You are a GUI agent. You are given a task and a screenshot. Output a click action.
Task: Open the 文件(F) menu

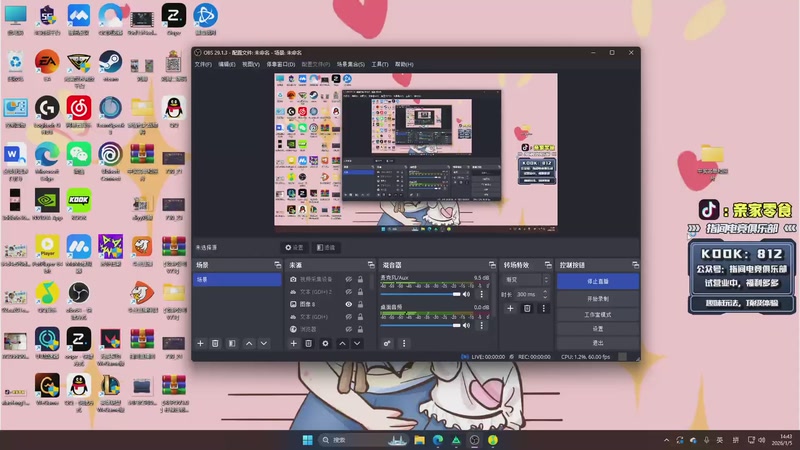[x=203, y=64]
